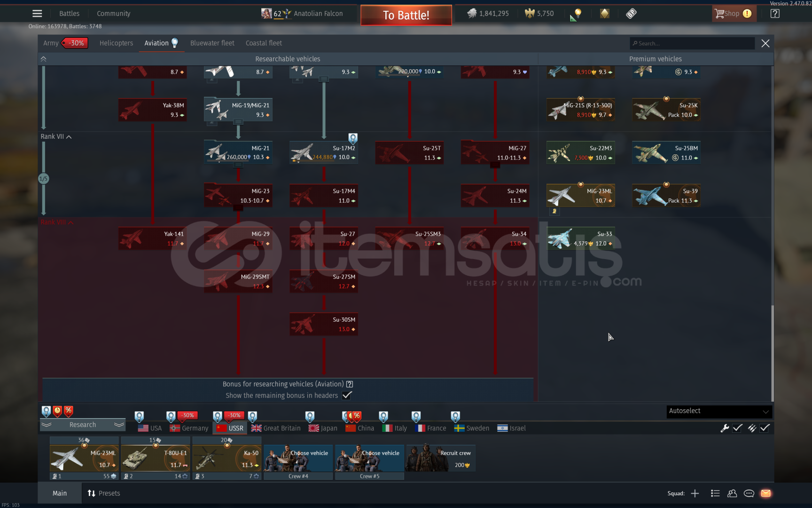Open the Presets tab
812x508 pixels.
pyautogui.click(x=104, y=493)
